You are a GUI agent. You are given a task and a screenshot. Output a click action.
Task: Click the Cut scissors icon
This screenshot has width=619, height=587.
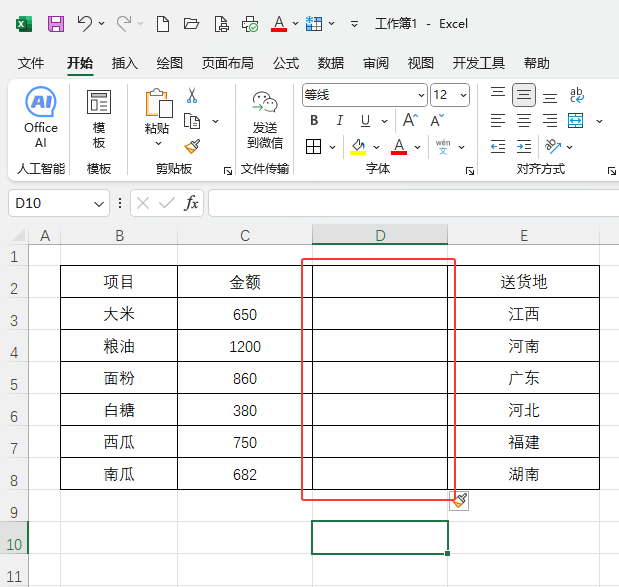[x=192, y=96]
